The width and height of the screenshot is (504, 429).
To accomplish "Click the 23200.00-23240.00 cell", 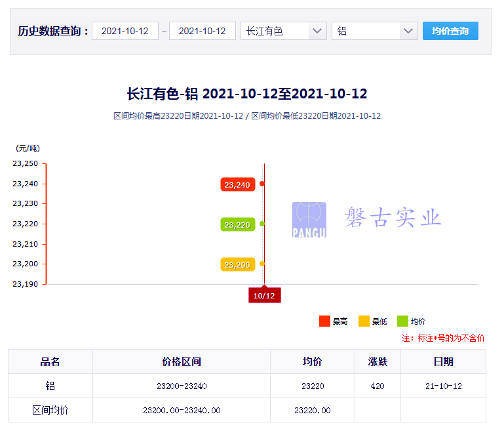I will tap(182, 410).
